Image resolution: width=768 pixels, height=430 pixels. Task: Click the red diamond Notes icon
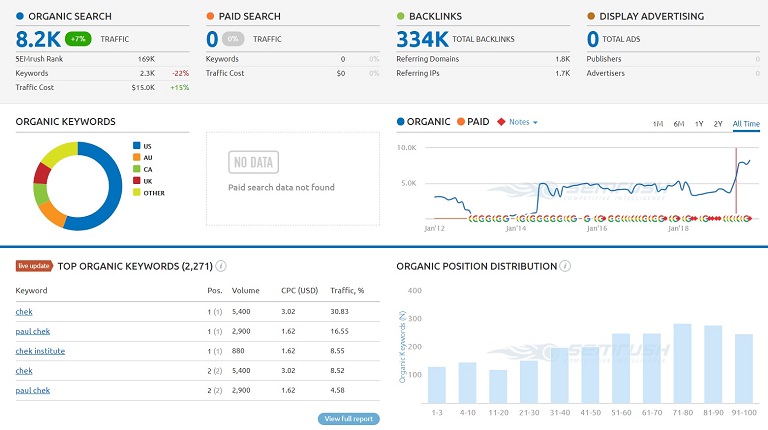point(501,122)
